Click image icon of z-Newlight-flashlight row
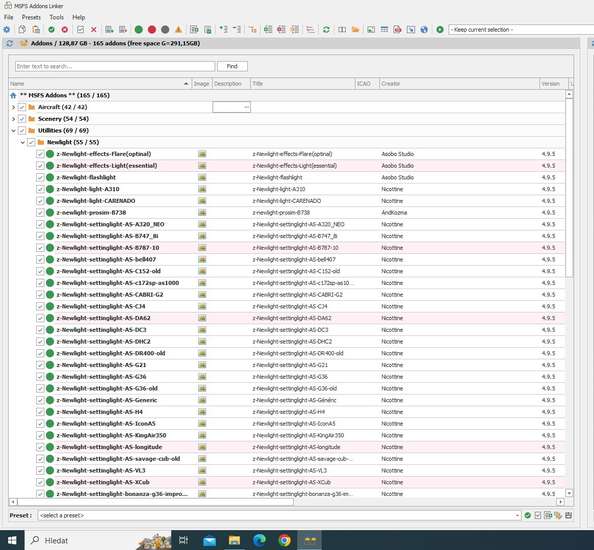594x550 pixels. [x=202, y=177]
